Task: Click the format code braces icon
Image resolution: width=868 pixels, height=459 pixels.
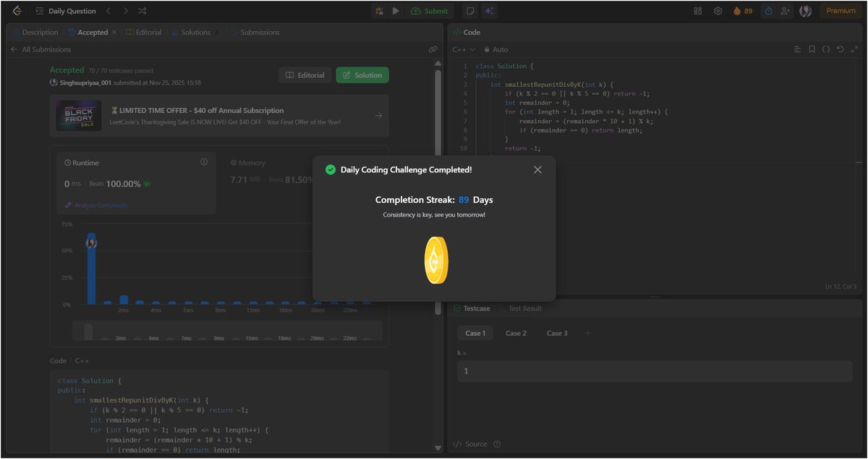Action: [826, 49]
